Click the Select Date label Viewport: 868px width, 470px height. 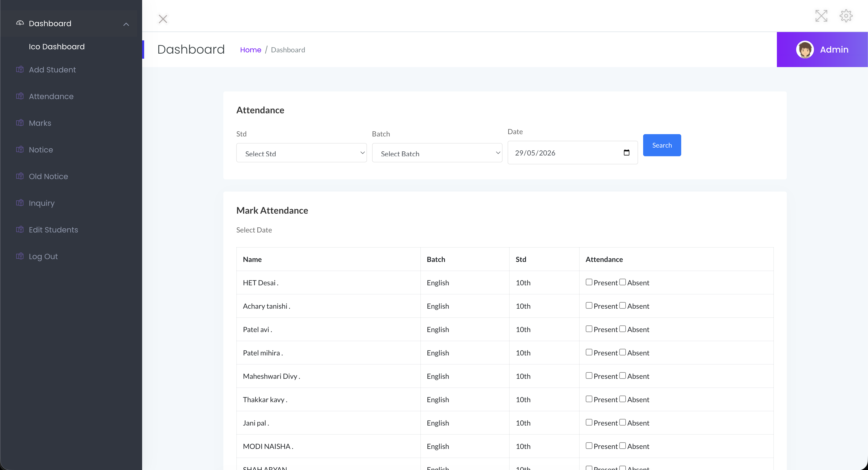(254, 230)
